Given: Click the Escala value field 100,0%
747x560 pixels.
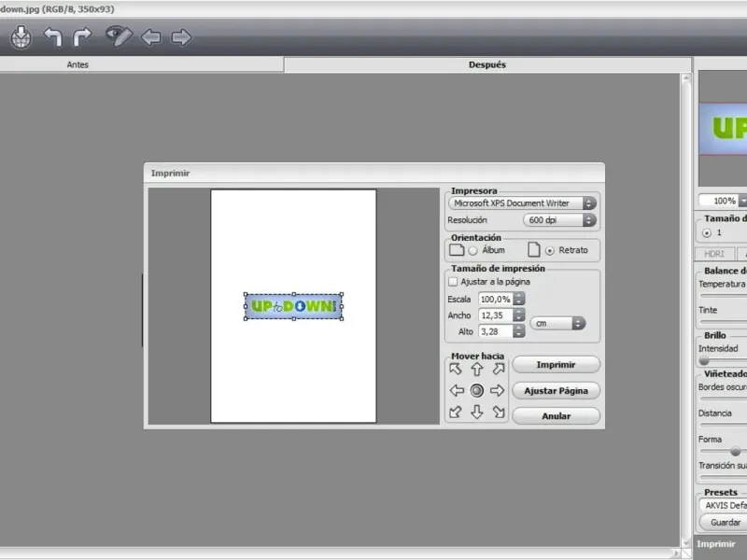Looking at the screenshot, I should pos(496,299).
